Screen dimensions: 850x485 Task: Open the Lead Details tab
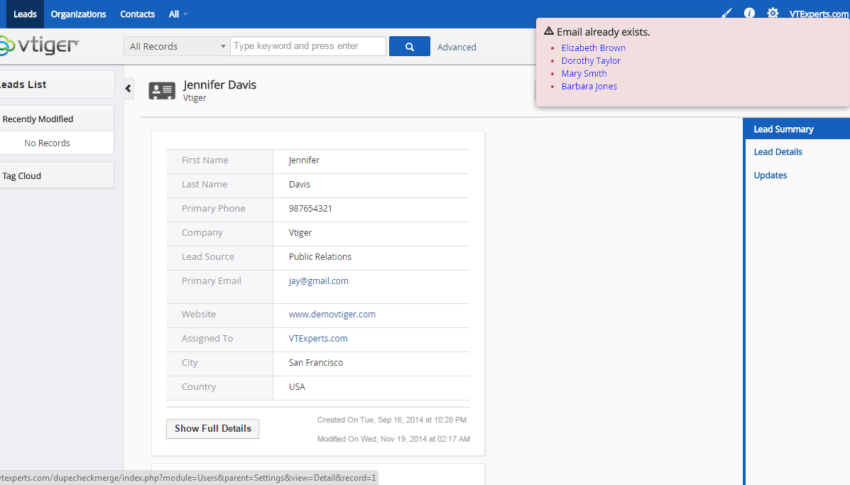[x=777, y=152]
